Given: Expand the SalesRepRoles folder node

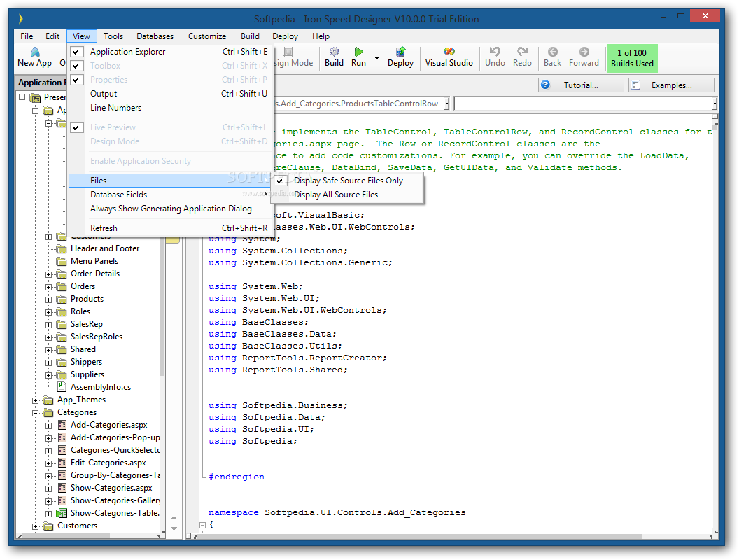Looking at the screenshot, I should click(x=48, y=337).
